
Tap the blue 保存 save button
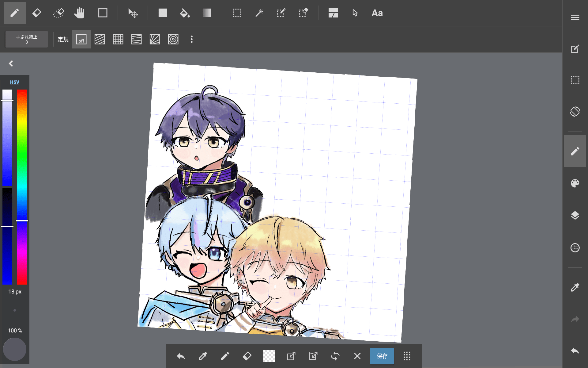click(382, 356)
